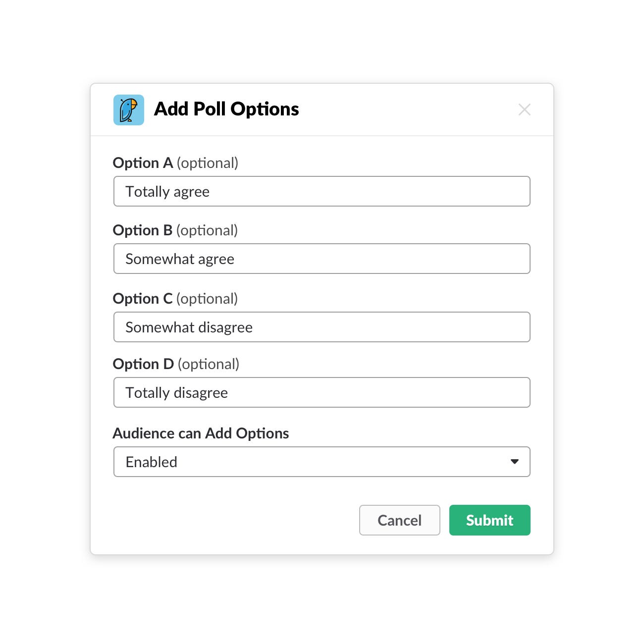Click the Audience can Add Options heading
This screenshot has height=644, width=644.
[x=201, y=433]
